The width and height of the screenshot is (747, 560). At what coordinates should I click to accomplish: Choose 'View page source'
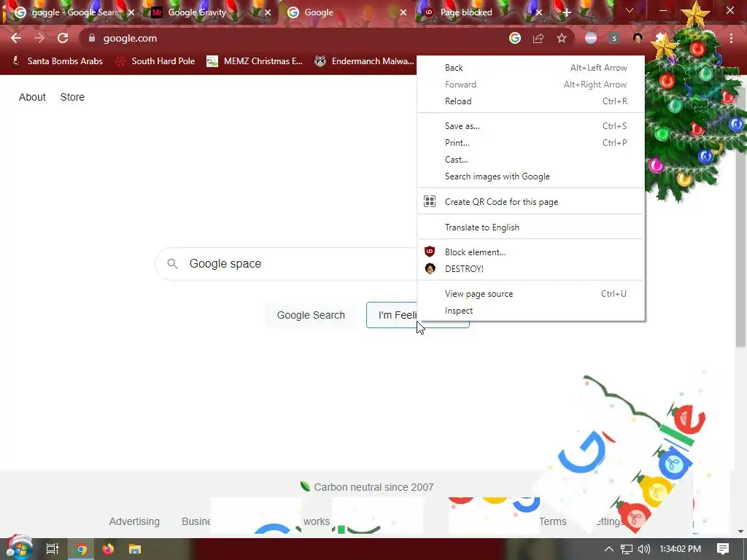pos(531,294)
